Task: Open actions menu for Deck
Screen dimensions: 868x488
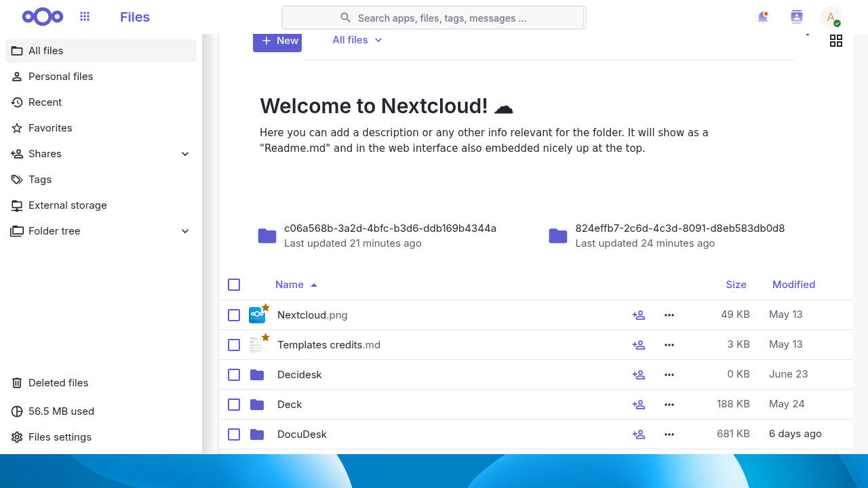Action: (x=669, y=405)
